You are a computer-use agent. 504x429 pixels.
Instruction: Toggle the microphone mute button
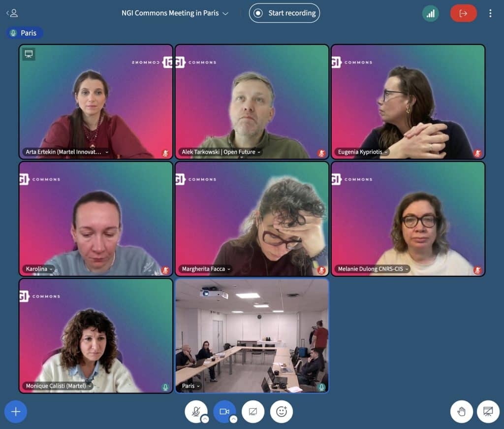(195, 411)
